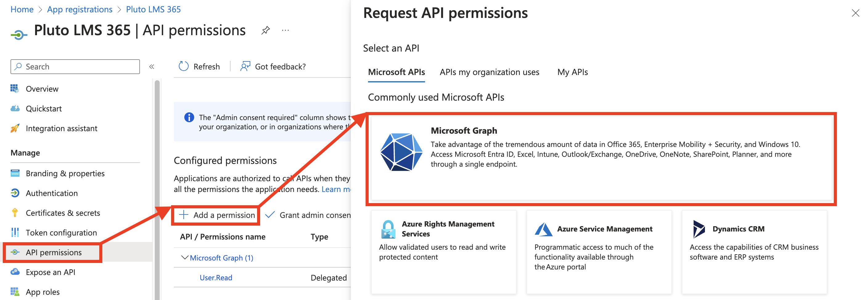The width and height of the screenshot is (868, 300).
Task: Click the sidebar Search field
Action: point(75,66)
